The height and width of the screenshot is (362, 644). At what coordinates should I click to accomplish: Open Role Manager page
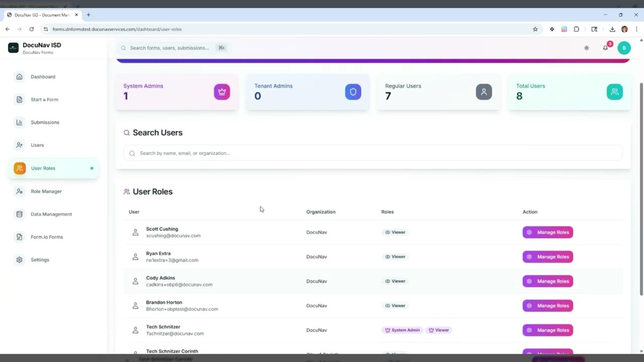point(53,191)
